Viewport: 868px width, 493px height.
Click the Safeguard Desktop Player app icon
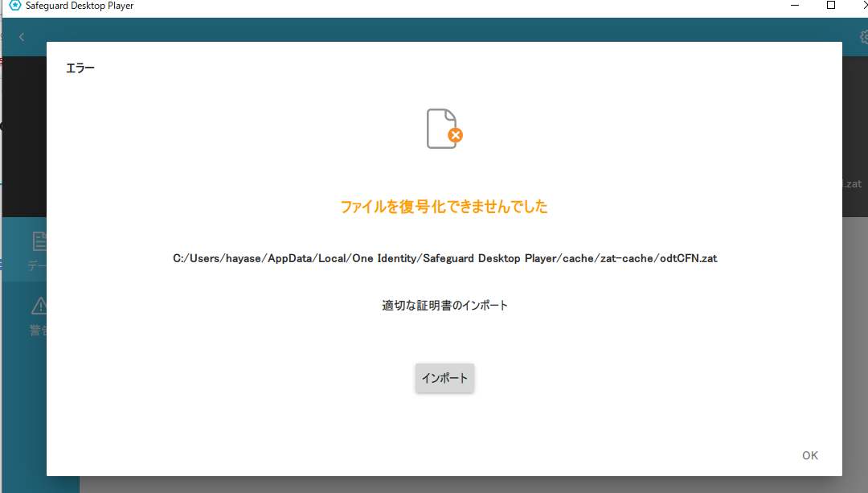(15, 6)
